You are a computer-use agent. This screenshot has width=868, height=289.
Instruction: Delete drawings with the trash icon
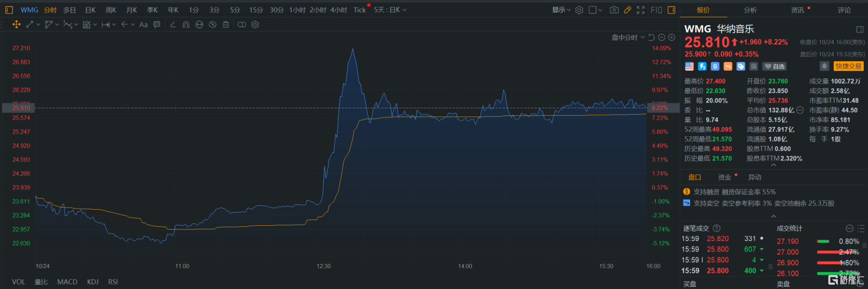point(226,25)
